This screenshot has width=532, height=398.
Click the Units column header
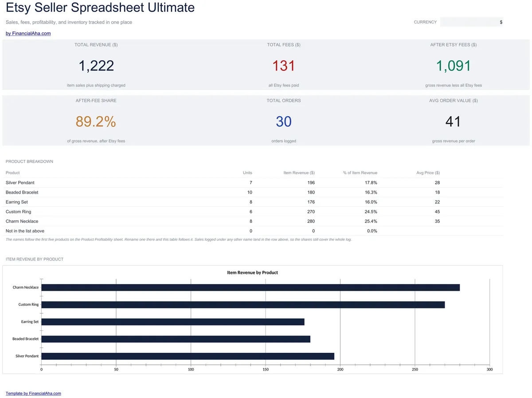pyautogui.click(x=247, y=173)
